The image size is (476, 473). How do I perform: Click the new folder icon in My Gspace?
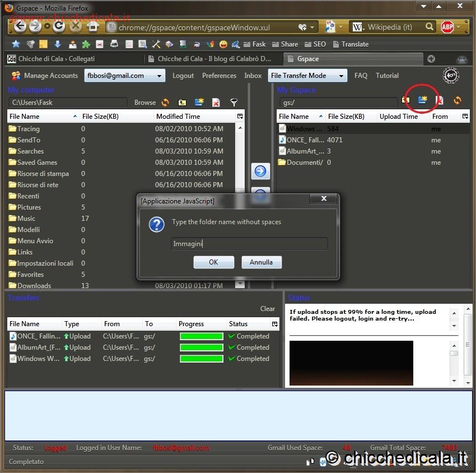pos(423,100)
